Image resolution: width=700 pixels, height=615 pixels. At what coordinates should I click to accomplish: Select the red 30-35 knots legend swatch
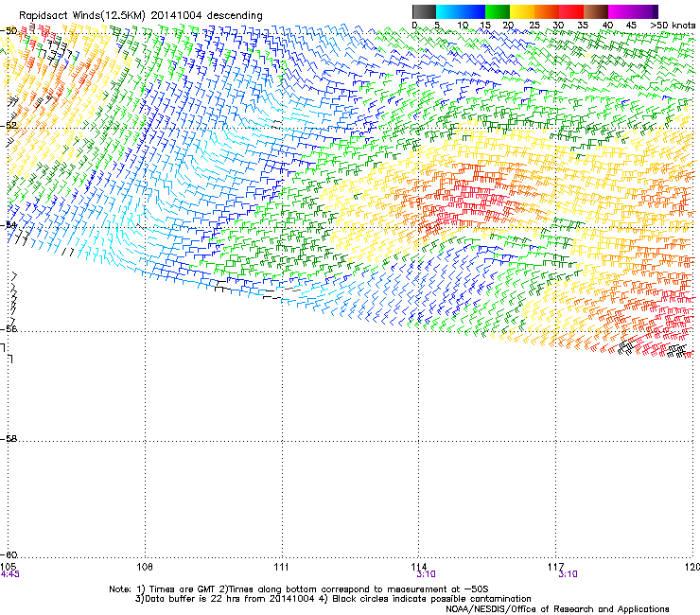point(571,11)
